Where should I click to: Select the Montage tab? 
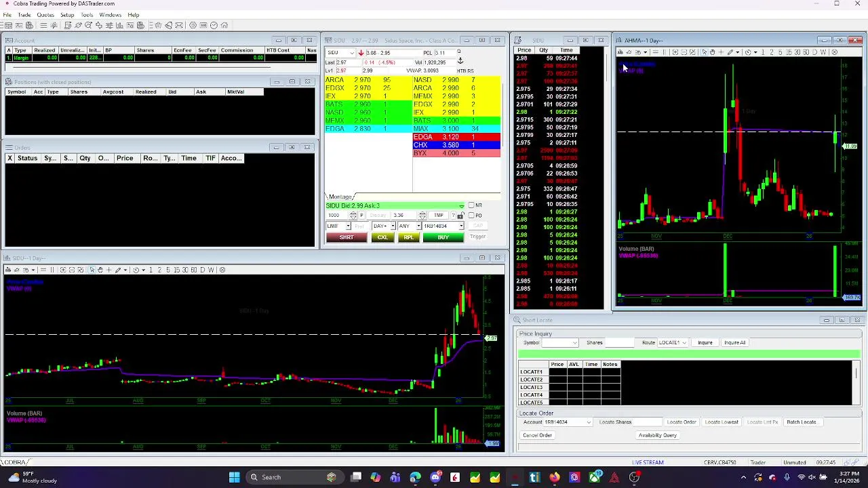tap(340, 197)
